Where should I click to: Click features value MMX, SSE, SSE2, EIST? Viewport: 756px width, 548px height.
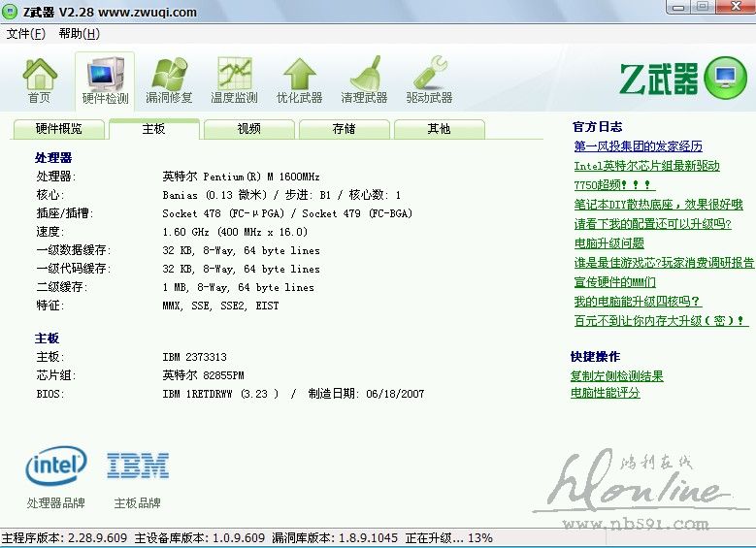pos(220,306)
